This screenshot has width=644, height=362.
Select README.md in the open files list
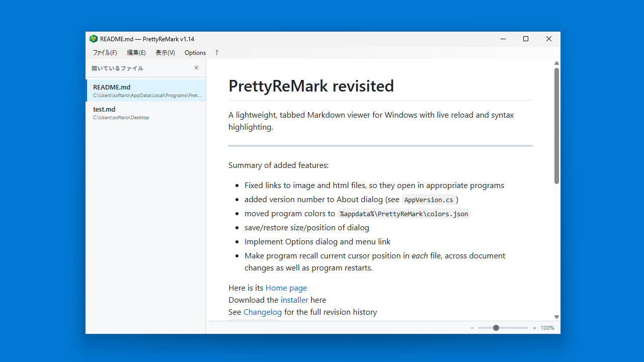146,90
